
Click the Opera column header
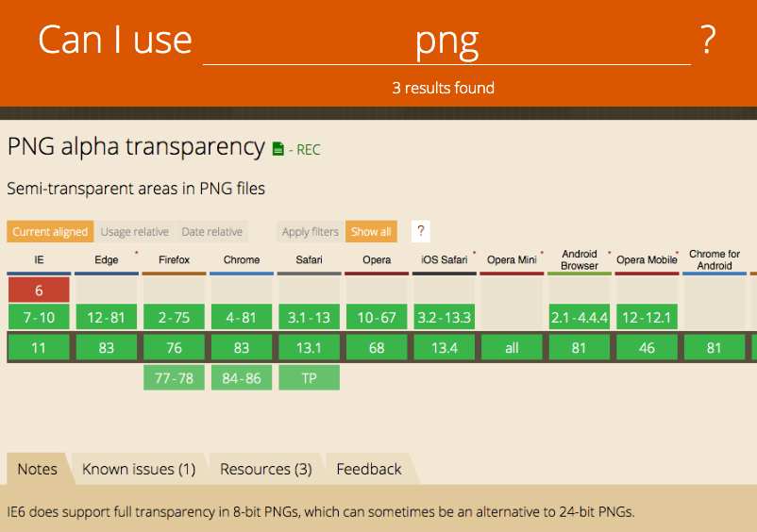[377, 260]
